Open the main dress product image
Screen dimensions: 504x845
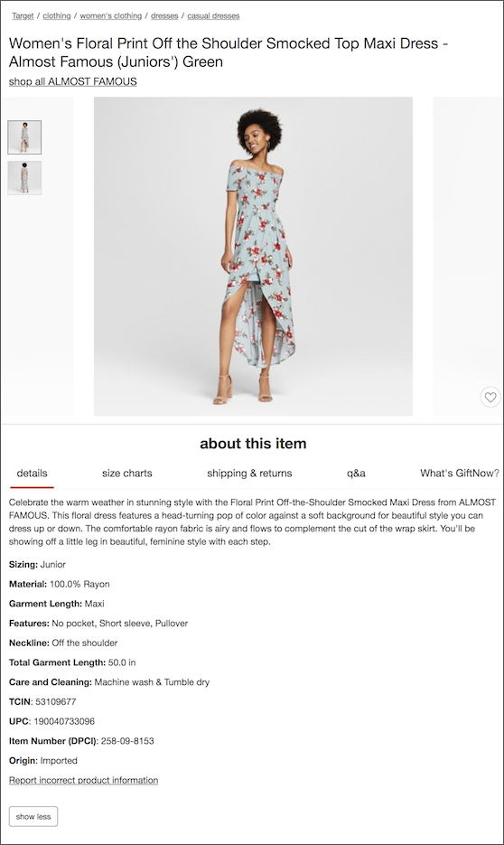tap(253, 256)
